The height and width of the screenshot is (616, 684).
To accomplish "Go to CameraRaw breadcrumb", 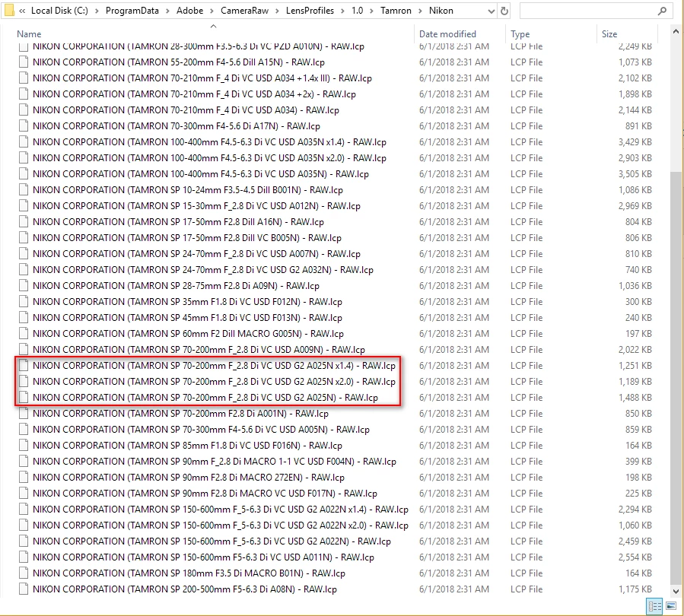I will [x=245, y=11].
